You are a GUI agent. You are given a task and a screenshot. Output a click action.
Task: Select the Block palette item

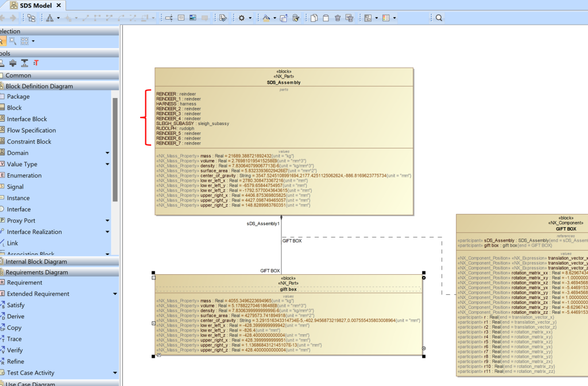[14, 108]
